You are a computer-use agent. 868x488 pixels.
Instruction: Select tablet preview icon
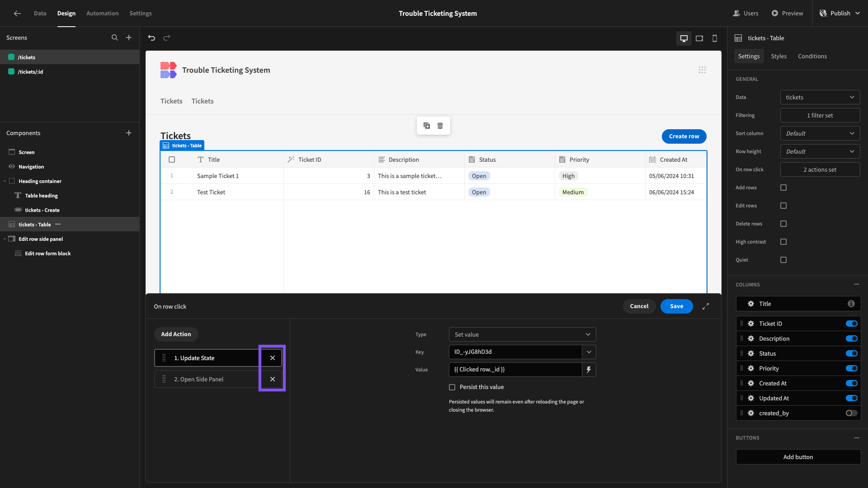699,38
